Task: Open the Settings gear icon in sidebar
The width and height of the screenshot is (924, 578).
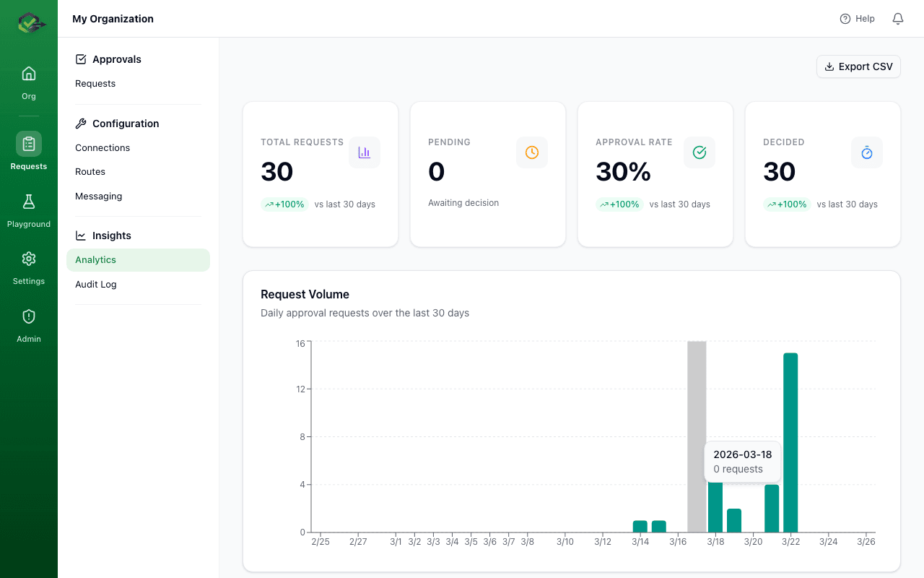Action: [x=28, y=258]
